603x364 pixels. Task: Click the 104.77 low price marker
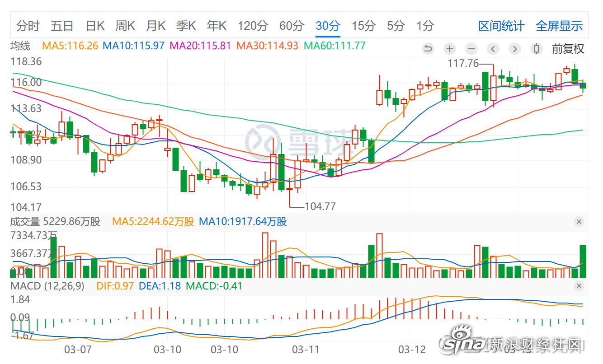(320, 206)
